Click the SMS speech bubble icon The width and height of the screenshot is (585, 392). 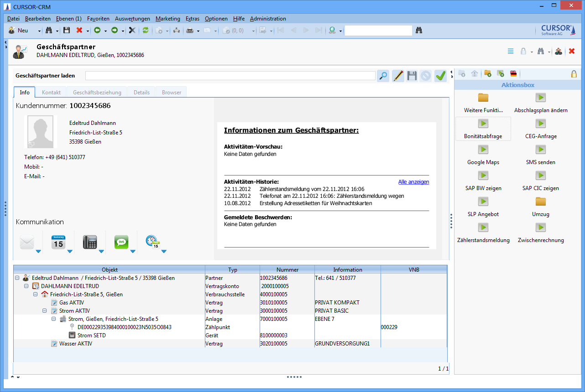(x=121, y=242)
